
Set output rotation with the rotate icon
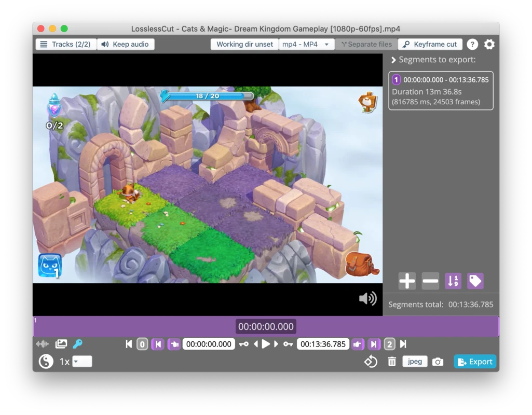371,362
